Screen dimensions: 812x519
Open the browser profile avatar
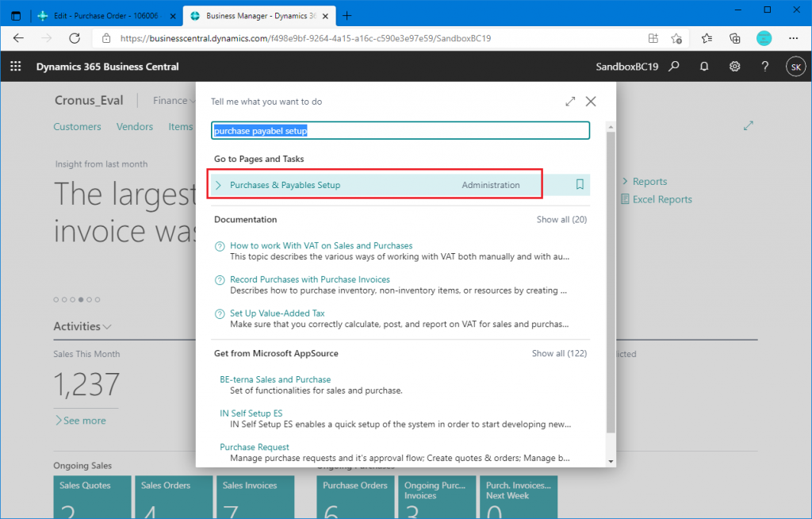[764, 38]
